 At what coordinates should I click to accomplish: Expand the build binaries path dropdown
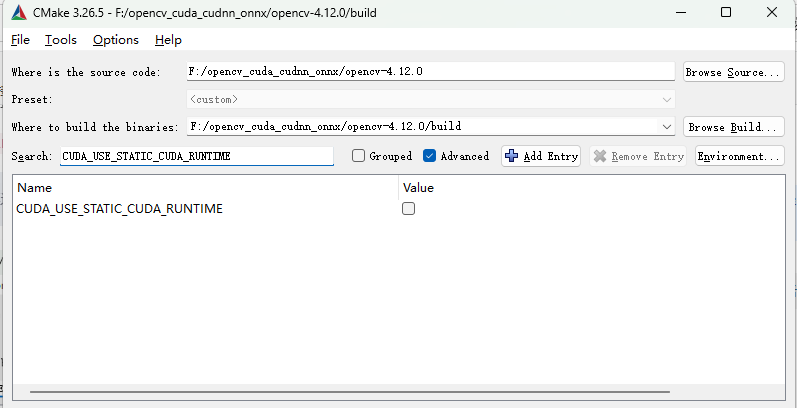point(667,127)
